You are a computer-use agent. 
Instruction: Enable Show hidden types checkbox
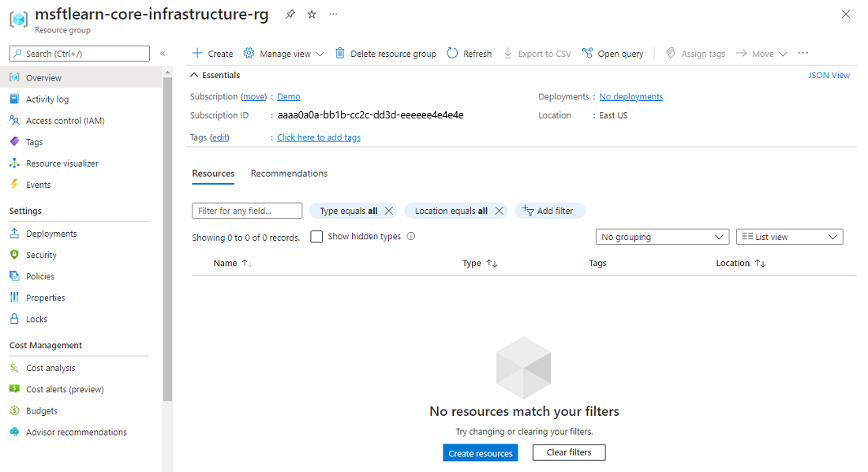pos(316,237)
